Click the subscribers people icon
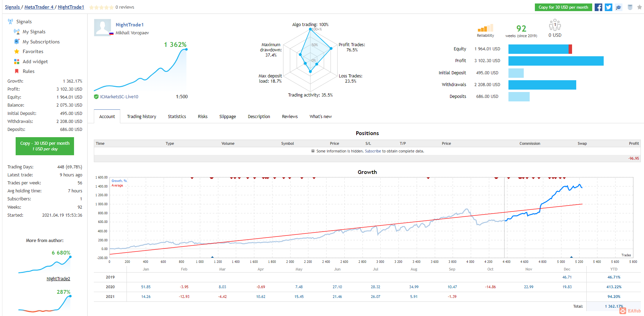Image resolution: width=644 pixels, height=316 pixels. 555,25
